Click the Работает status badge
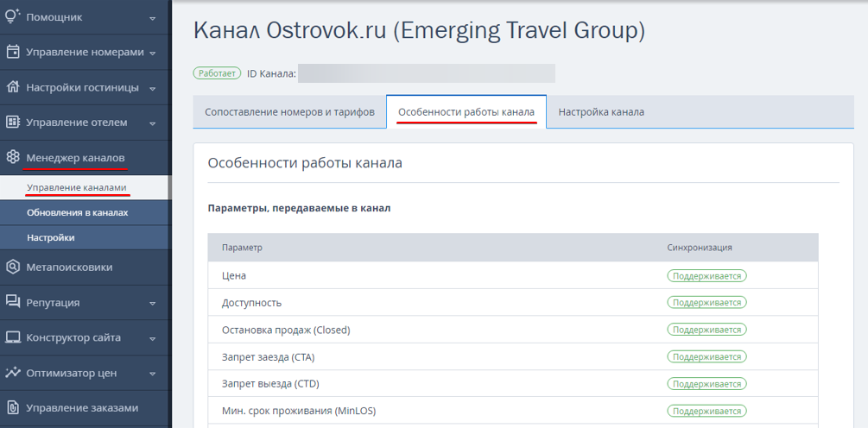 pos(217,73)
